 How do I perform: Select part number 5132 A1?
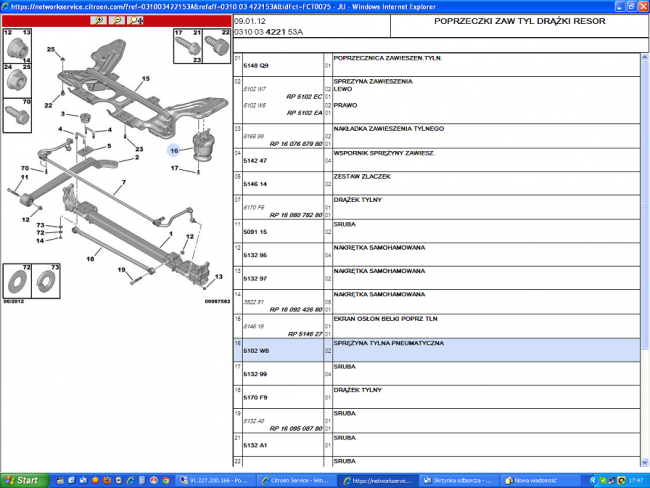pyautogui.click(x=255, y=445)
